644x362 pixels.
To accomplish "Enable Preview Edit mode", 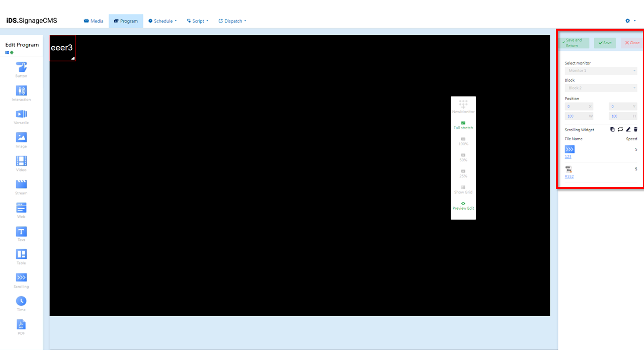I will (463, 206).
